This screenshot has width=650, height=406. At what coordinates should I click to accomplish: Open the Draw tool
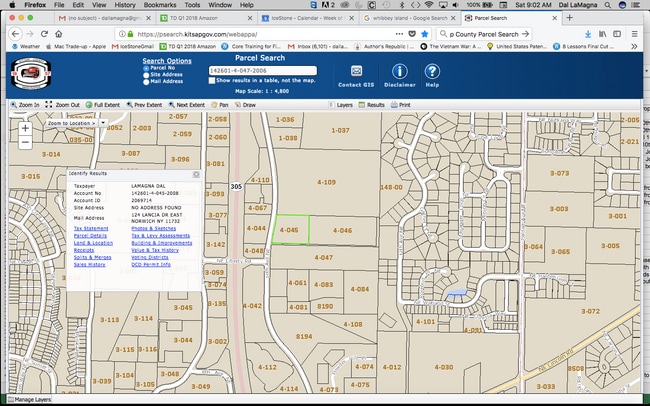pos(246,104)
